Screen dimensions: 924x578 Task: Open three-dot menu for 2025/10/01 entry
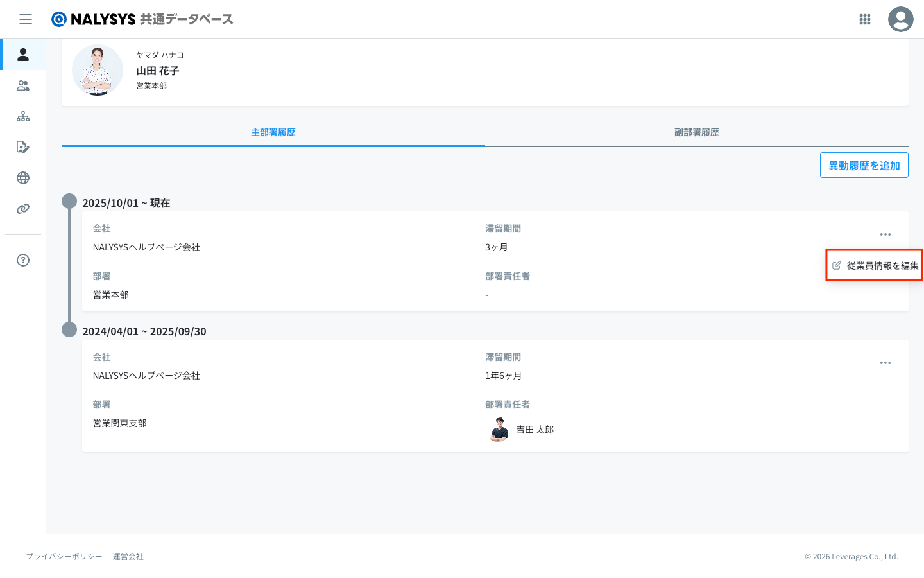[886, 234]
